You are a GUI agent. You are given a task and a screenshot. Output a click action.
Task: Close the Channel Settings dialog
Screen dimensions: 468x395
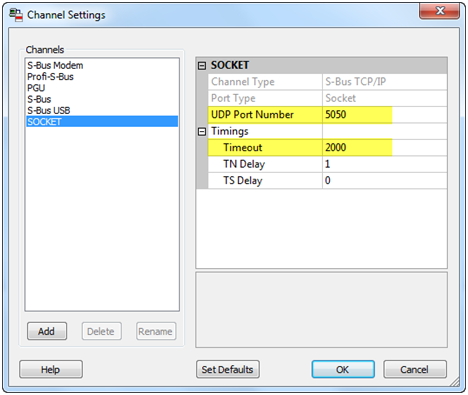pyautogui.click(x=439, y=11)
